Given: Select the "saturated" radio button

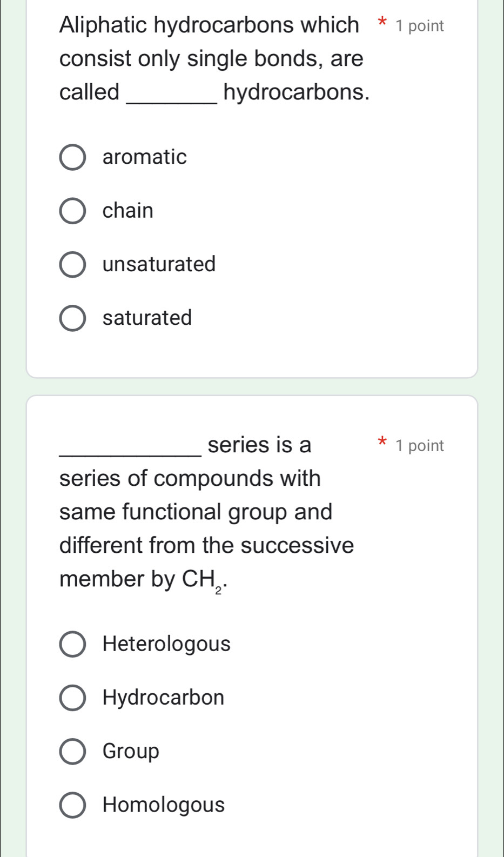Looking at the screenshot, I should pyautogui.click(x=73, y=318).
